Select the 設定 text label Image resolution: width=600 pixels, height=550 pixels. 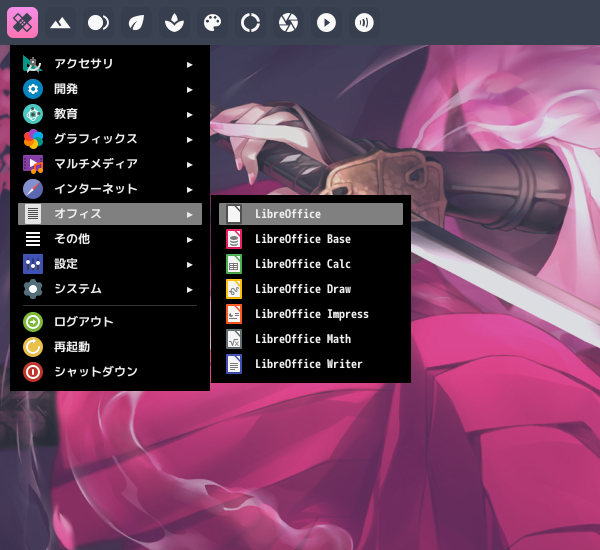tap(66, 264)
